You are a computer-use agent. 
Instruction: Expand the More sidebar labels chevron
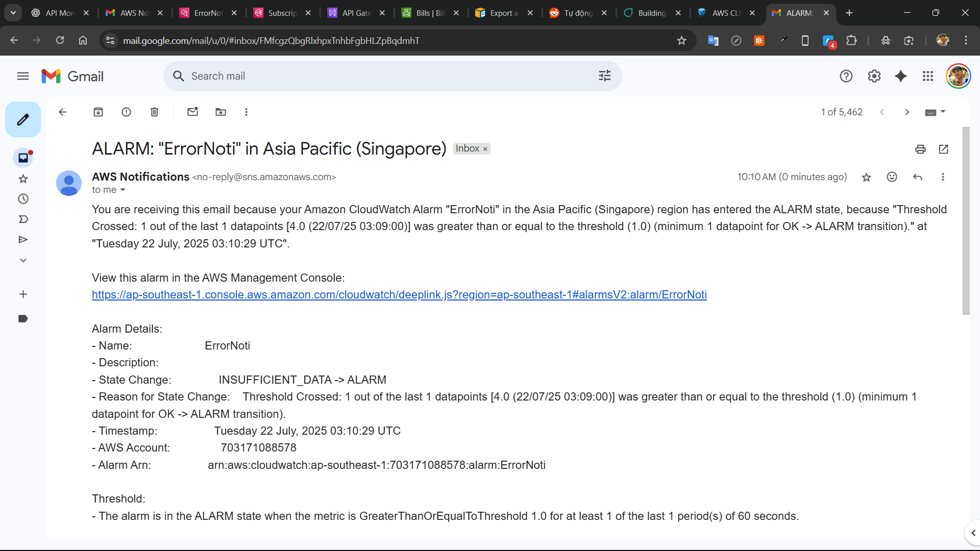tap(23, 260)
